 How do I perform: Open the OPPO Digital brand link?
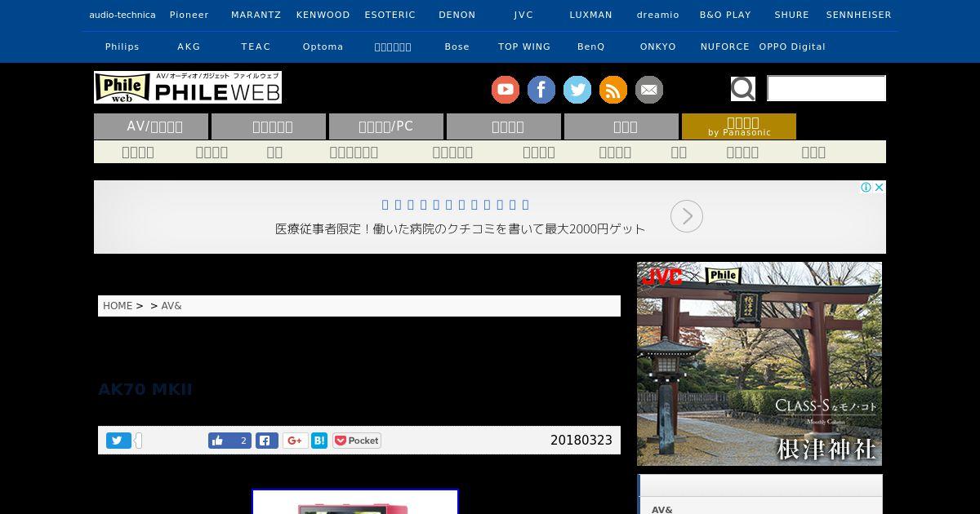click(x=792, y=47)
